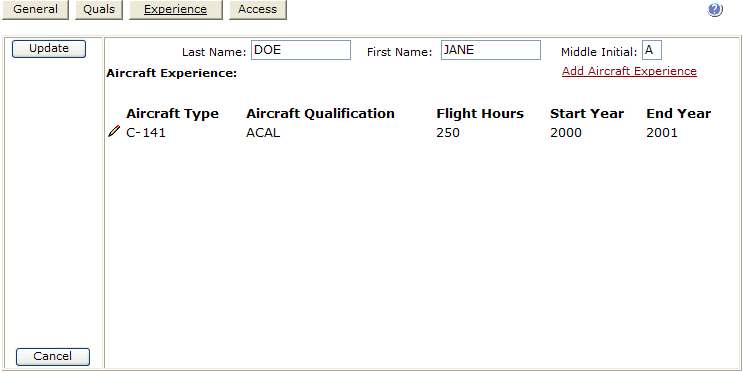Image resolution: width=743 pixels, height=372 pixels.
Task: Click the Flight Hours column header
Action: click(x=480, y=114)
